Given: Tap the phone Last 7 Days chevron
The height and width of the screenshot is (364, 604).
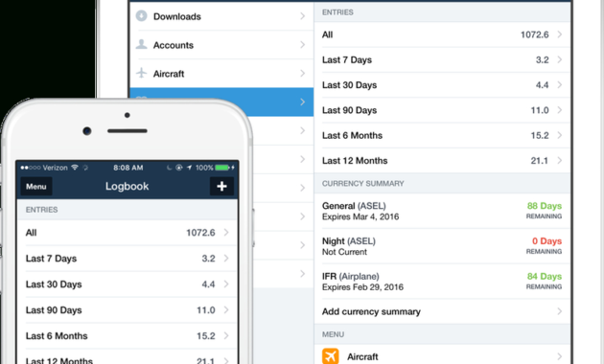Looking at the screenshot, I should click(226, 259).
